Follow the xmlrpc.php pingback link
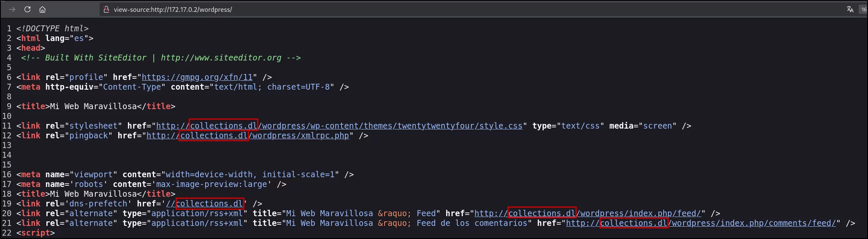Image resolution: width=868 pixels, height=239 pixels. tap(248, 135)
